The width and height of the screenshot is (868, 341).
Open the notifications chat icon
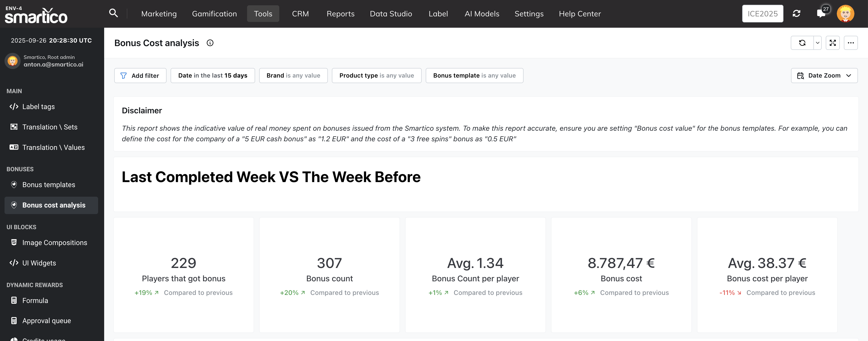point(821,14)
